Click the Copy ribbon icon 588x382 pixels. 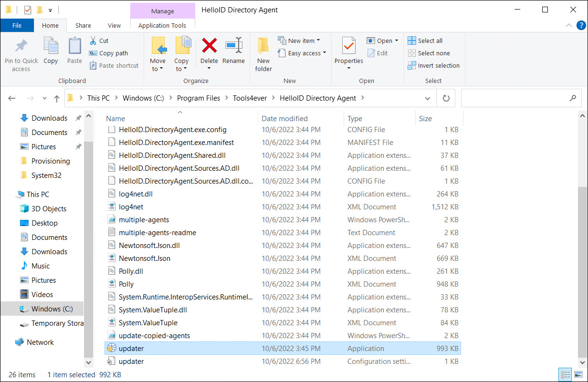[x=51, y=51]
